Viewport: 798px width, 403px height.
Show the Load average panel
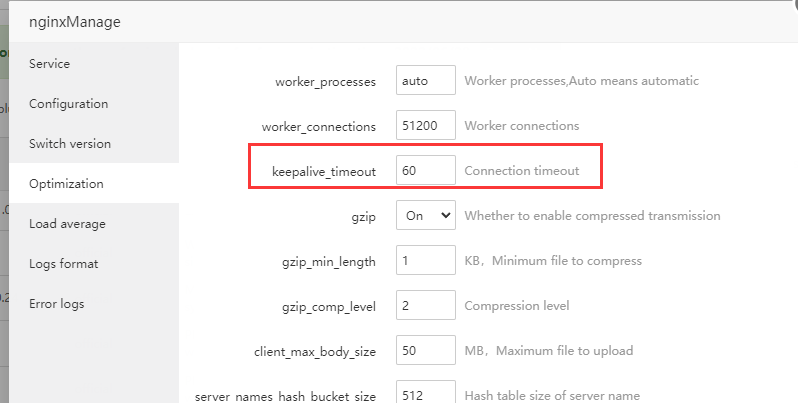coord(67,224)
